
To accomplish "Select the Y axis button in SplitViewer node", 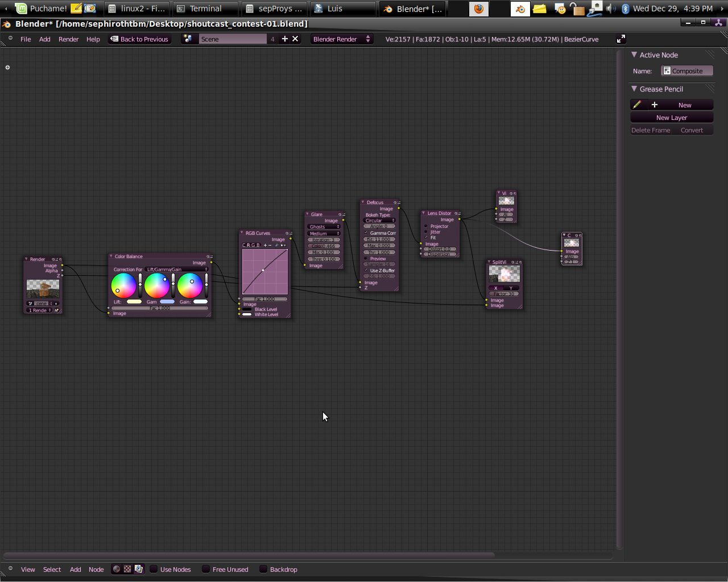I will [x=511, y=288].
